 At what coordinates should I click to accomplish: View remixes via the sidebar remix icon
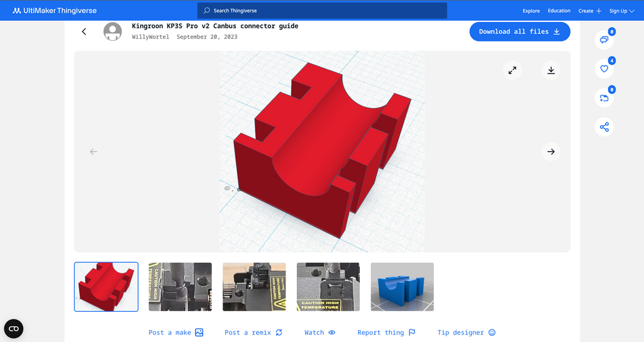(604, 97)
